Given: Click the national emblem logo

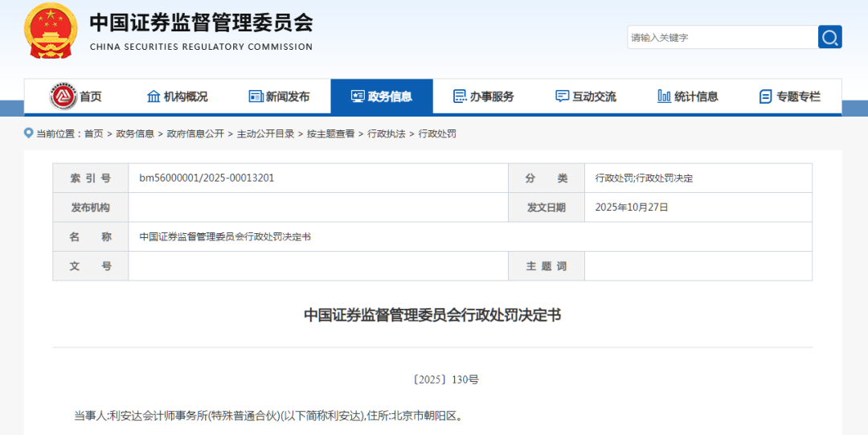Looking at the screenshot, I should [x=51, y=31].
